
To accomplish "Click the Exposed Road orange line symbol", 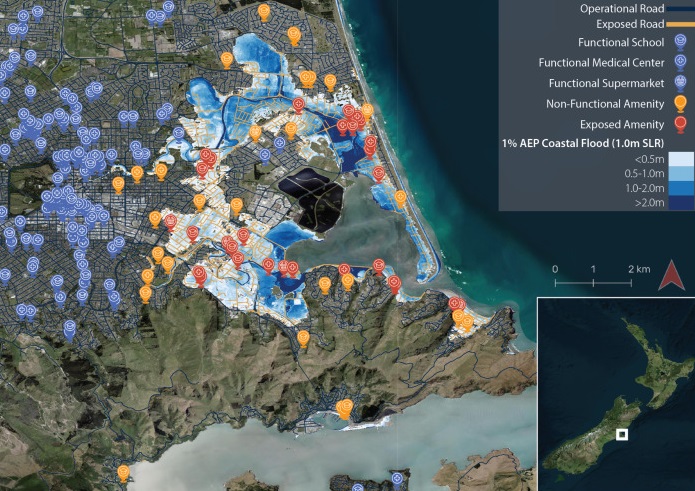I will coord(680,23).
